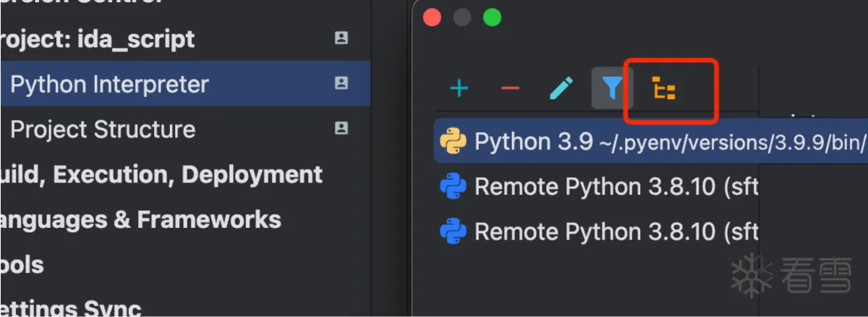The height and width of the screenshot is (317, 868).
Task: Click the project-level icon beside Python Interpreter
Action: coord(341,83)
